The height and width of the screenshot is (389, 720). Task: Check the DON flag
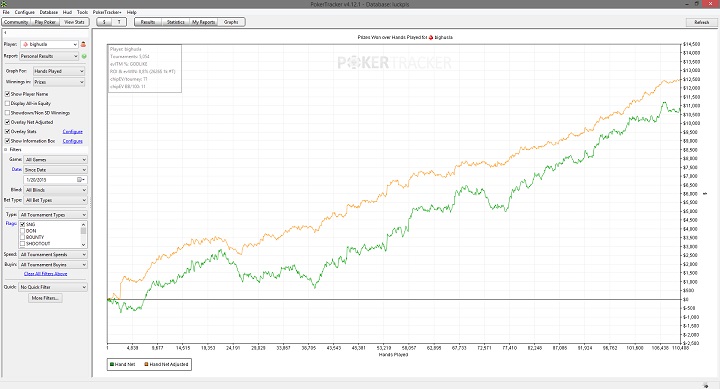coord(22,231)
